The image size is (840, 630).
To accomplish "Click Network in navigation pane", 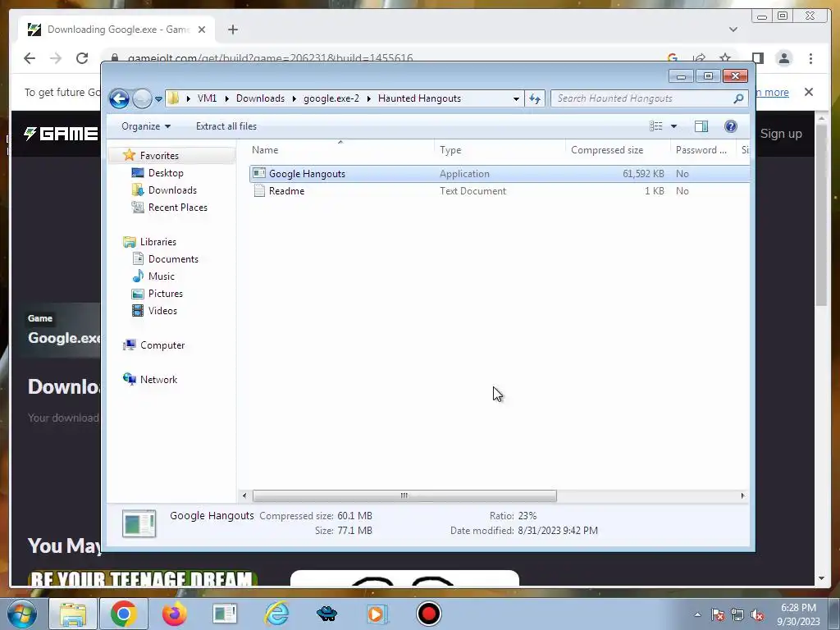I will coord(158,379).
